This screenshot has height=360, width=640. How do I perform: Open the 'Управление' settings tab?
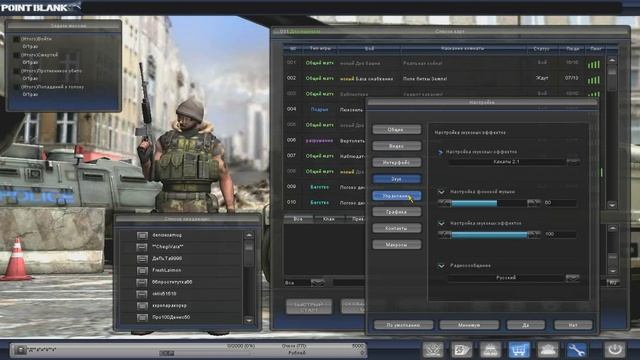[396, 196]
